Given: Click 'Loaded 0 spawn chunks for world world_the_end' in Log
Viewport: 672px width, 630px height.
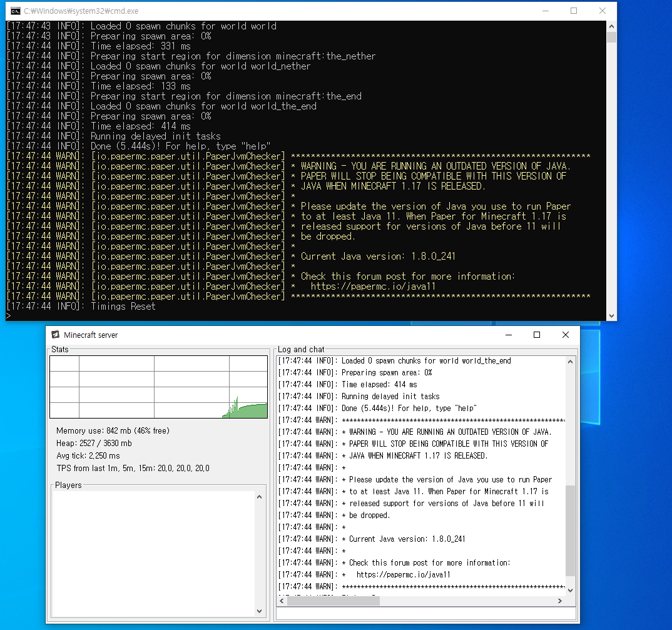Looking at the screenshot, I should (x=427, y=361).
